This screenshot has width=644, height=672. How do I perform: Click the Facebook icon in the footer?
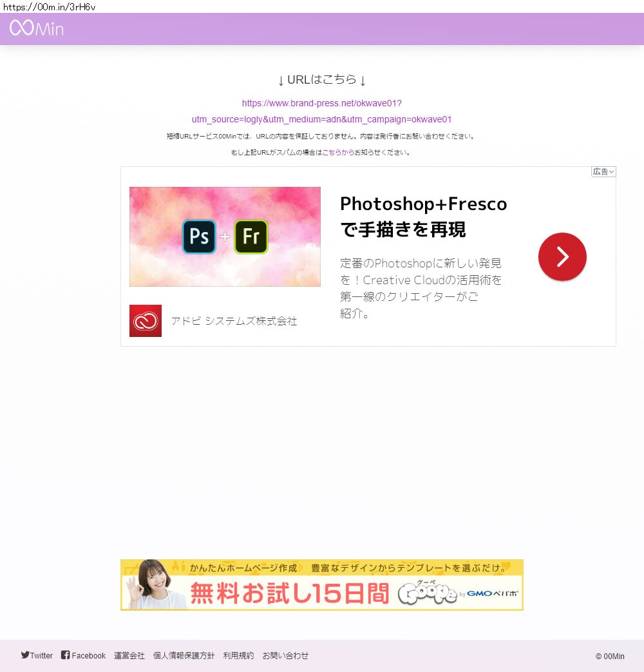coord(65,655)
